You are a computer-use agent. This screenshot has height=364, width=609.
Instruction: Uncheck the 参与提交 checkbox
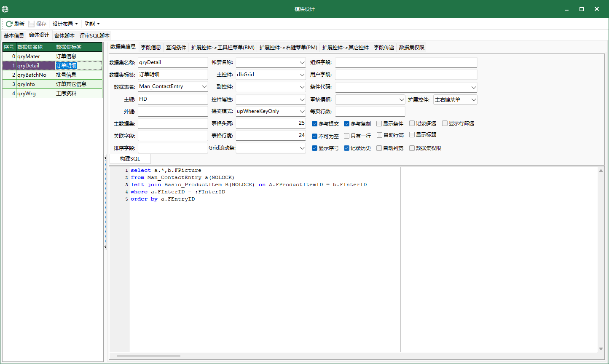(x=314, y=124)
